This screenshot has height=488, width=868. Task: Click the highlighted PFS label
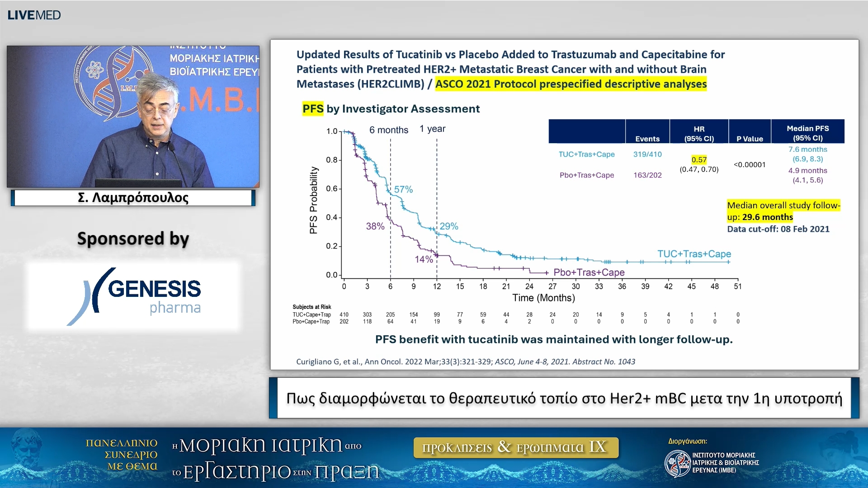(313, 109)
